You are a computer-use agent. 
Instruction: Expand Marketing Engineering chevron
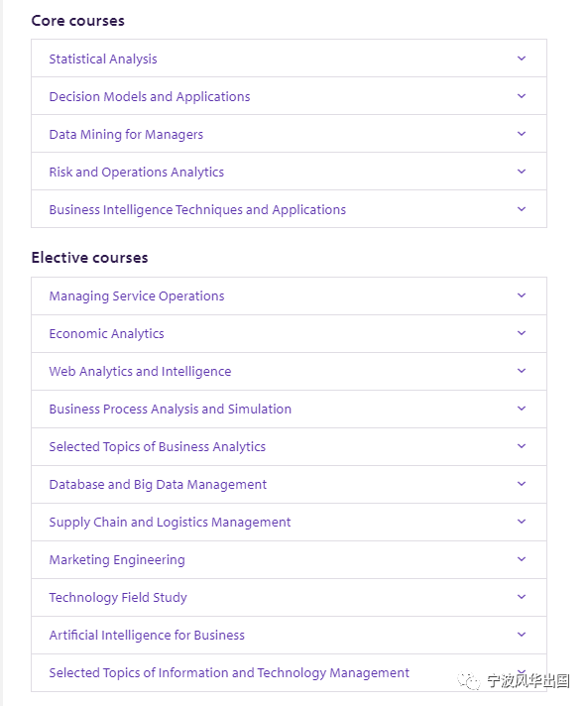[522, 559]
